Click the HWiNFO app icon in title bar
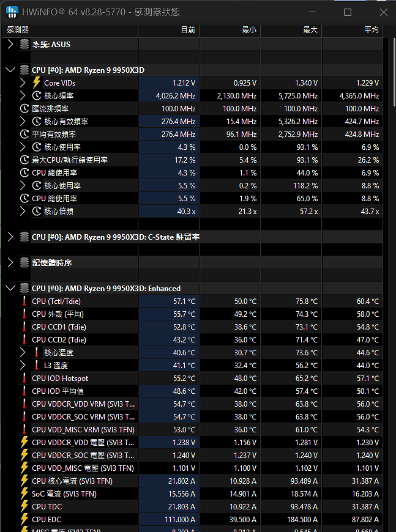 pos(12,12)
